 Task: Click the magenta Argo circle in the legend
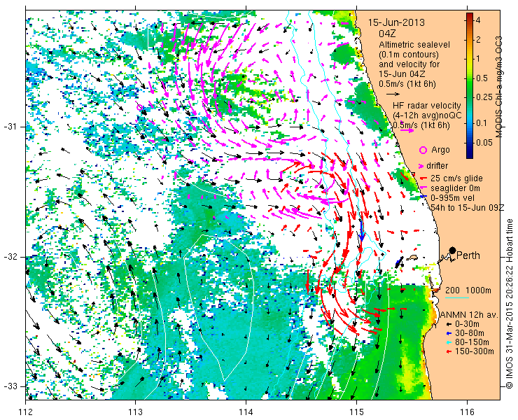[423, 150]
